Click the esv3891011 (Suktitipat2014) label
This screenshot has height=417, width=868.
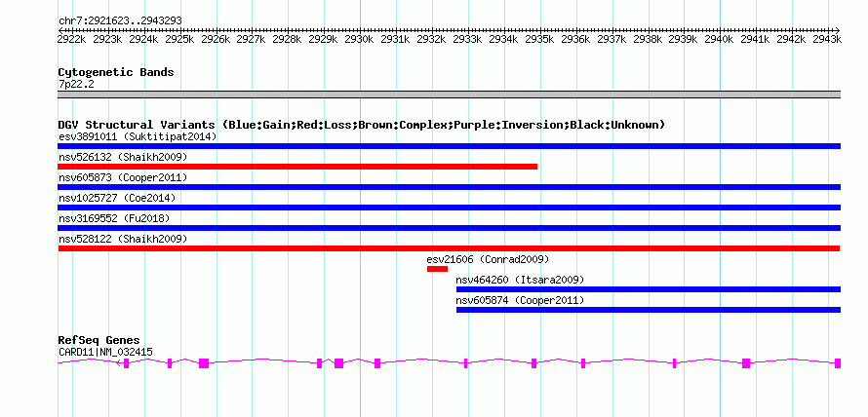[138, 136]
